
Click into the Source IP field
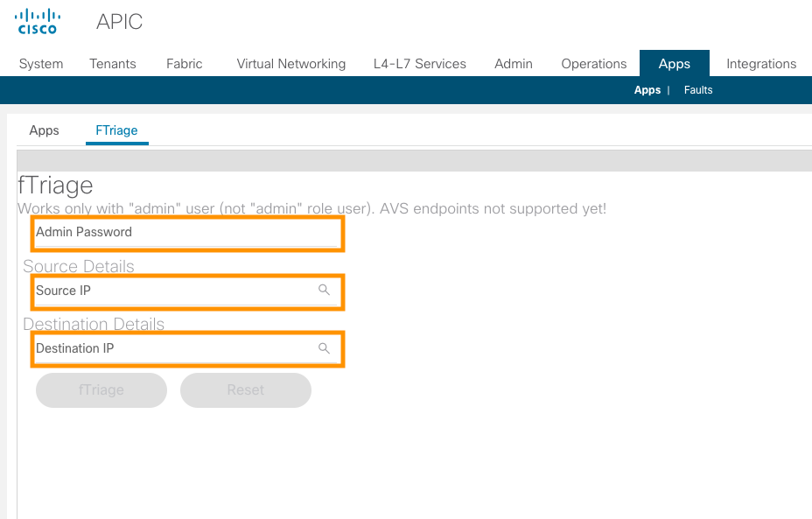[x=175, y=291]
